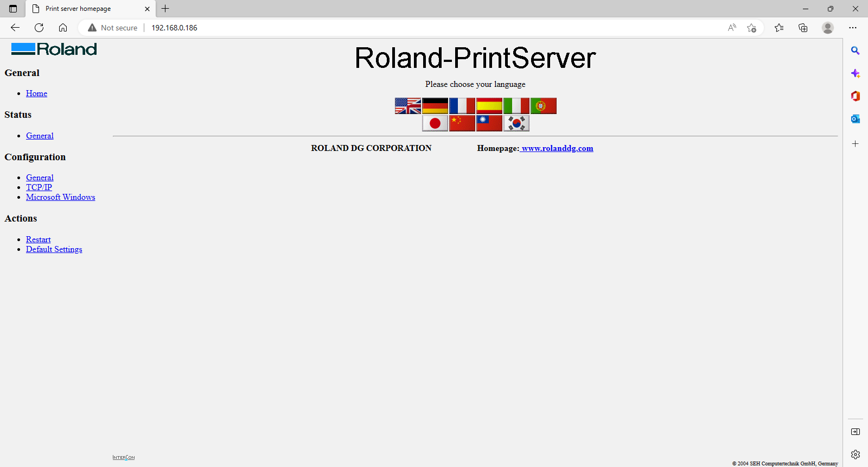The height and width of the screenshot is (467, 868).
Task: Click the Actions section heading
Action: 21,218
